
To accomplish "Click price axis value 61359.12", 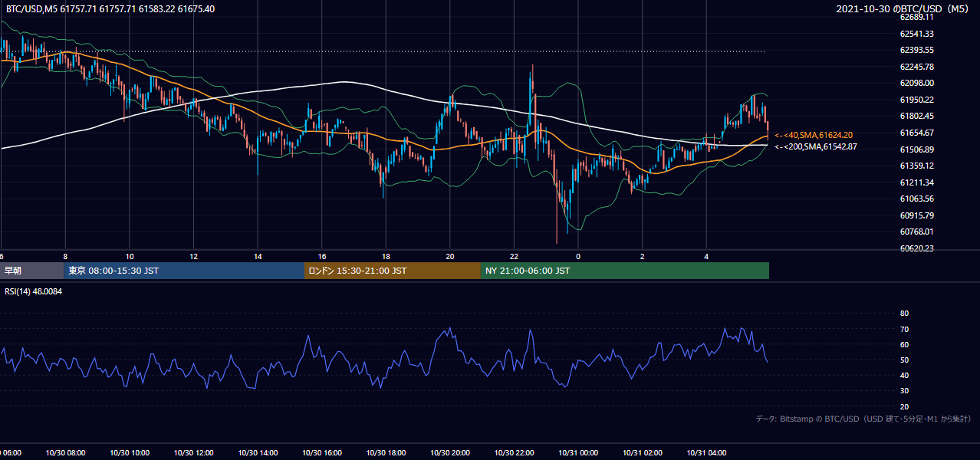I will coord(917,166).
